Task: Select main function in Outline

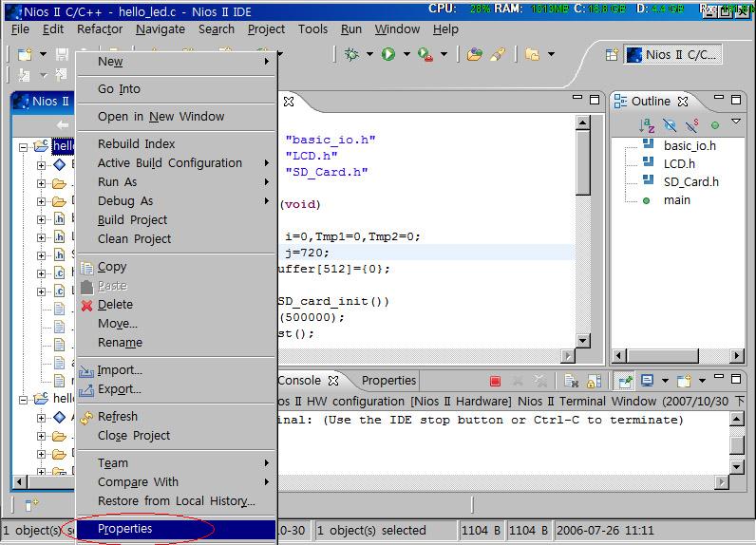Action: [676, 200]
